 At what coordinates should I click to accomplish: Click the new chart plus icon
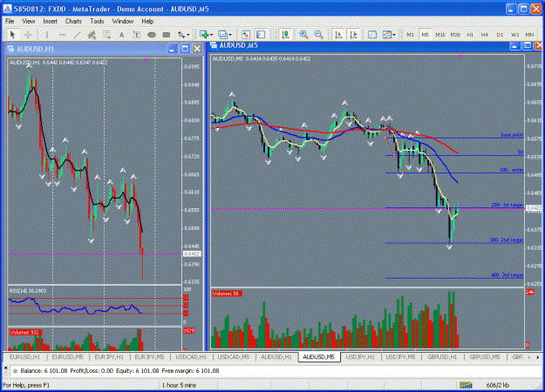pyautogui.click(x=204, y=35)
